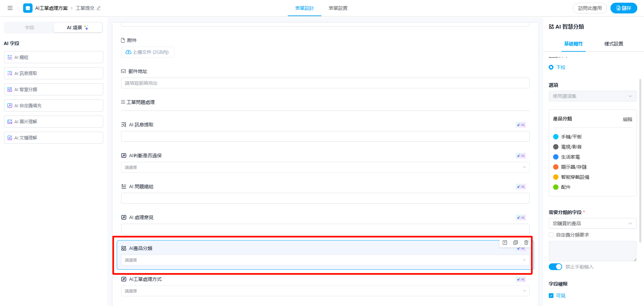
Task: Click the pencil icon beside 工單提交
Action: (99, 8)
